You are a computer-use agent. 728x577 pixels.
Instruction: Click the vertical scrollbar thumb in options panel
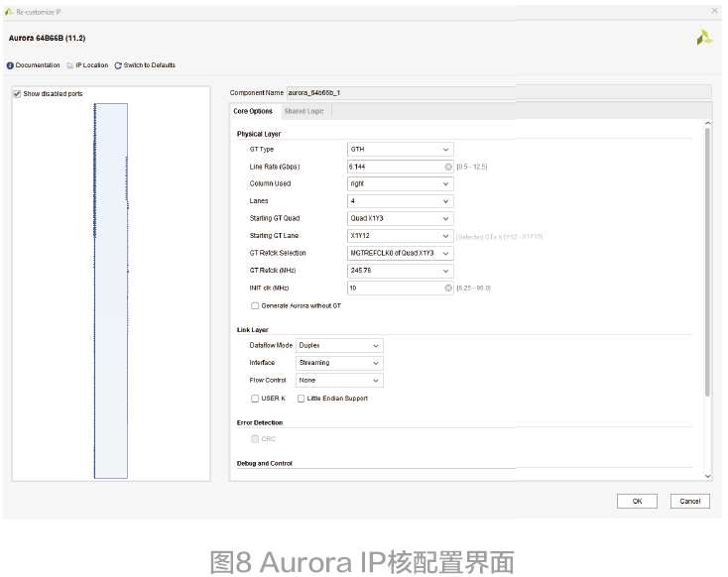point(707,263)
